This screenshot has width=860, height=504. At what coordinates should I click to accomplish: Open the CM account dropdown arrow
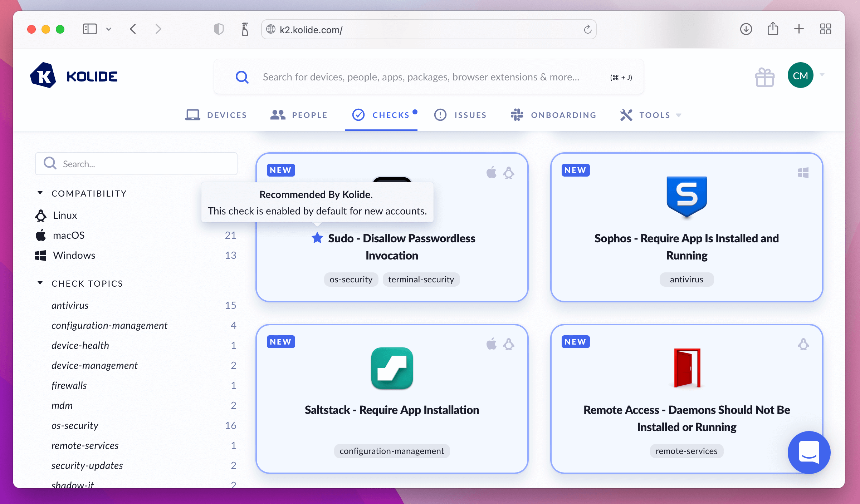coord(822,75)
